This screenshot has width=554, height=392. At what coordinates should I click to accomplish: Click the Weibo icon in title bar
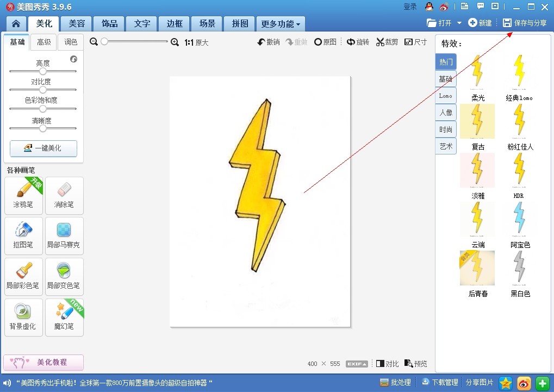[x=444, y=7]
